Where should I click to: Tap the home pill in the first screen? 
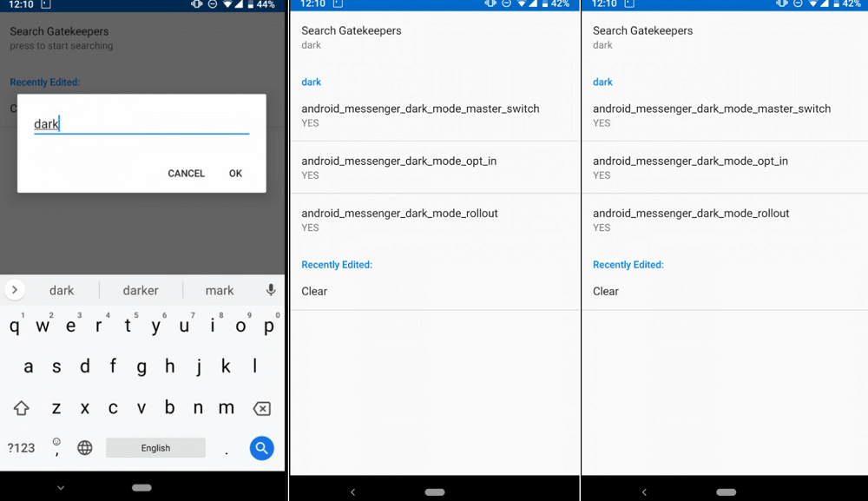[141, 488]
